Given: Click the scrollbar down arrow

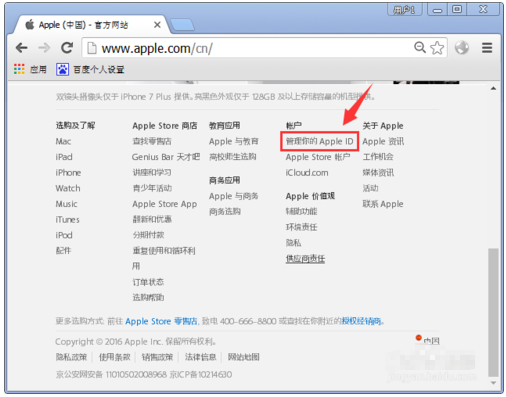Looking at the screenshot, I should (x=493, y=383).
